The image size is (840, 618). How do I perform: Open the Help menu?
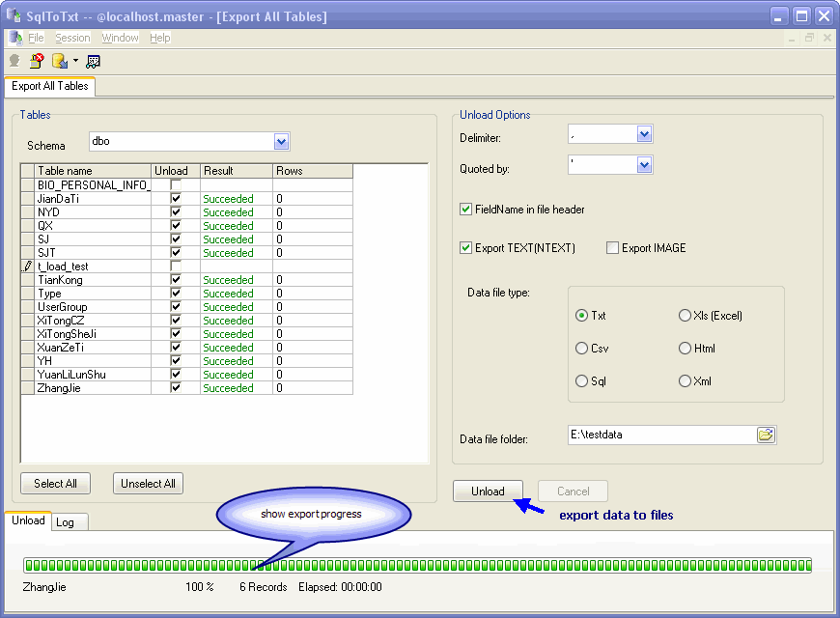click(x=159, y=38)
